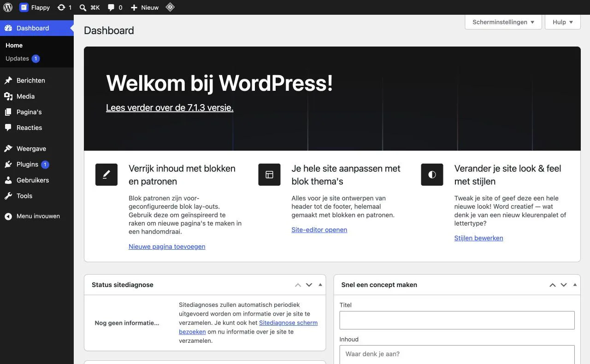Move Status sitediagnose widget up
The image size is (590, 364).
[x=298, y=285]
